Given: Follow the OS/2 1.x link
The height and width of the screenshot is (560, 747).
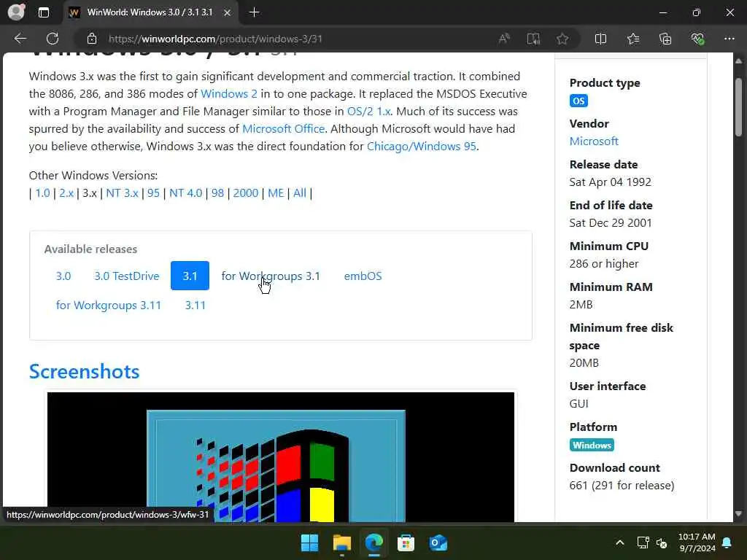Looking at the screenshot, I should click(x=368, y=112).
